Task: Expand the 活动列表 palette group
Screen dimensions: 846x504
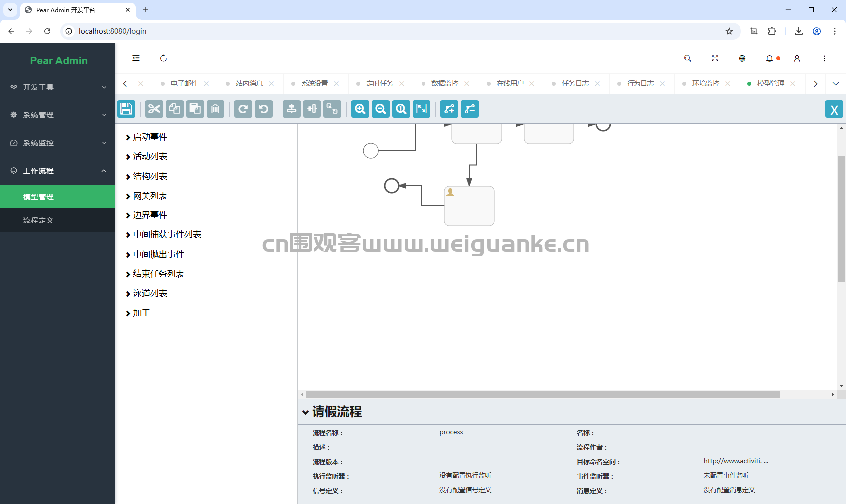Action: 146,156
